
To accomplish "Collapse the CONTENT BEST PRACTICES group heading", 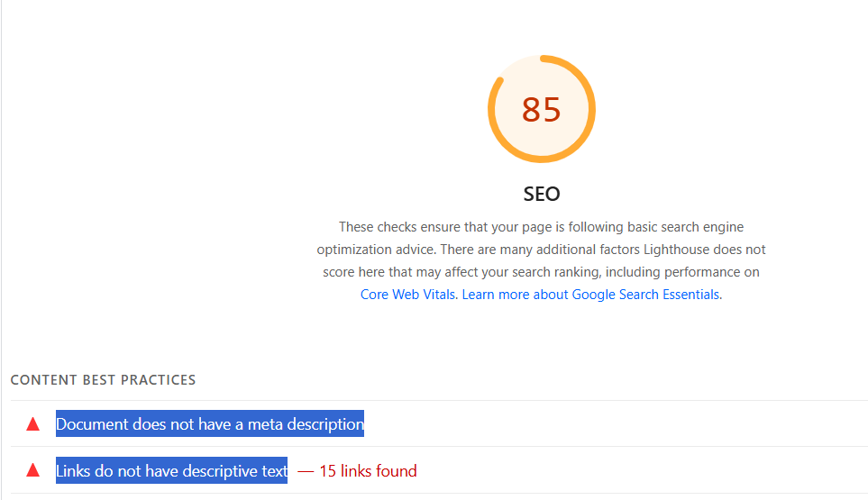I will [103, 380].
